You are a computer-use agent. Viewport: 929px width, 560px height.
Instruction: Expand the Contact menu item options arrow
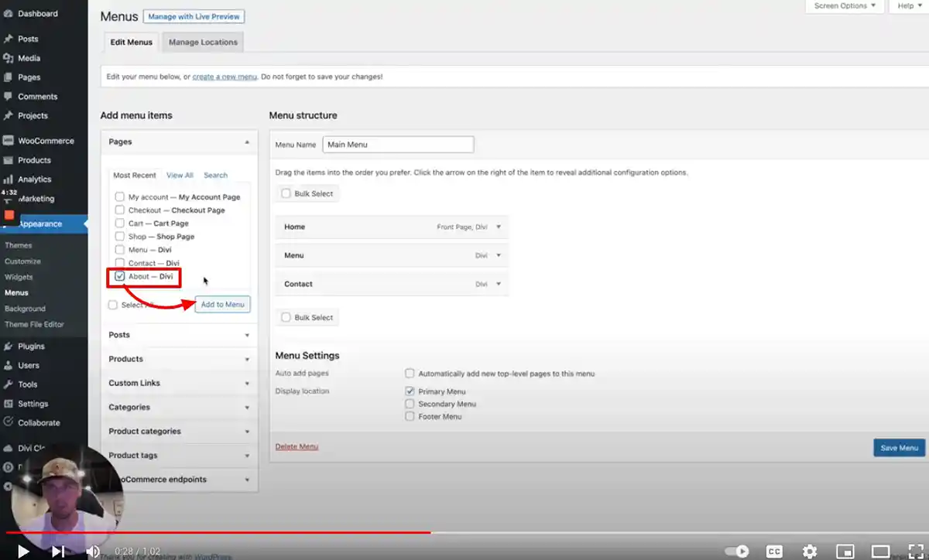499,284
